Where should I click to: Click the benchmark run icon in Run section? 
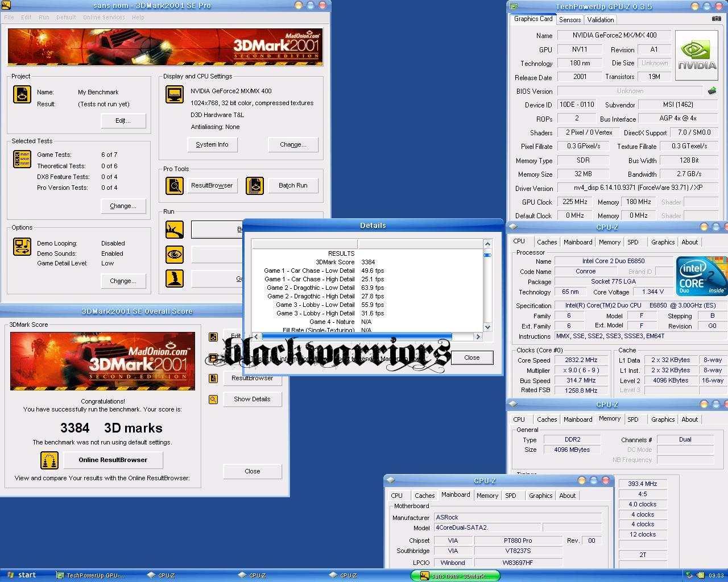(x=174, y=230)
